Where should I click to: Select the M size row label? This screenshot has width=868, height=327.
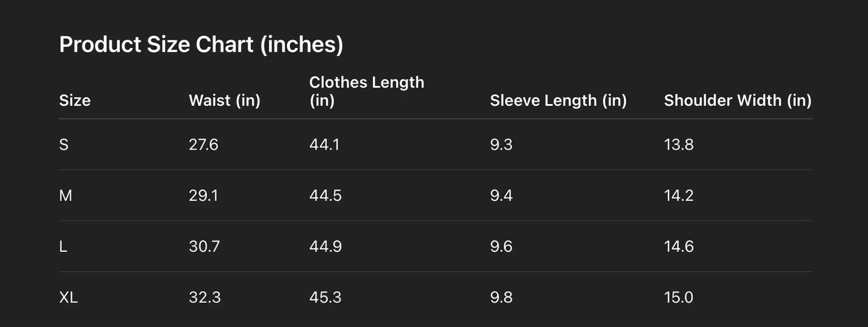[65, 196]
